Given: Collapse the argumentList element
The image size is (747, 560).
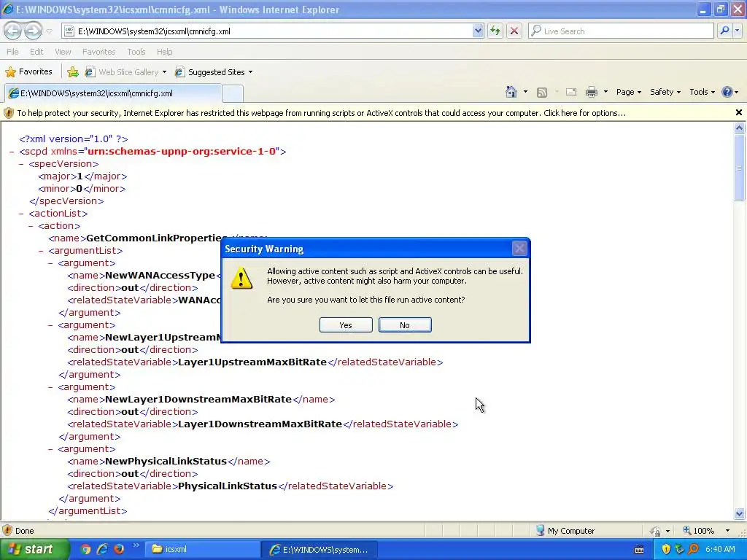Looking at the screenshot, I should point(41,251).
